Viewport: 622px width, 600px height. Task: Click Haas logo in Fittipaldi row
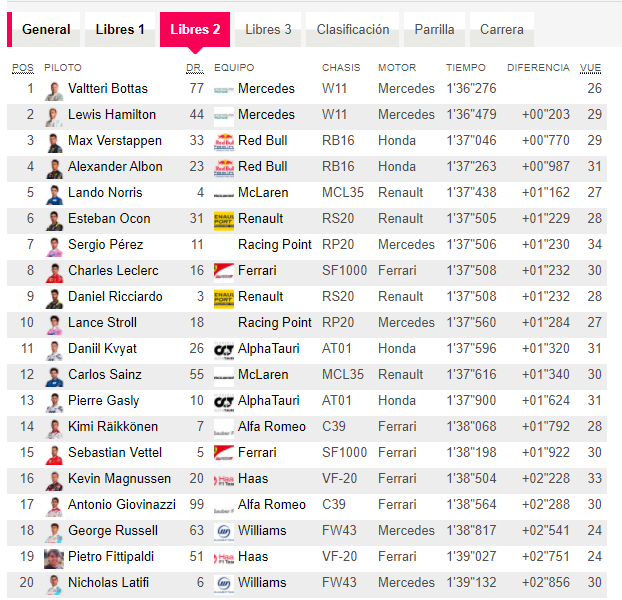click(x=224, y=559)
